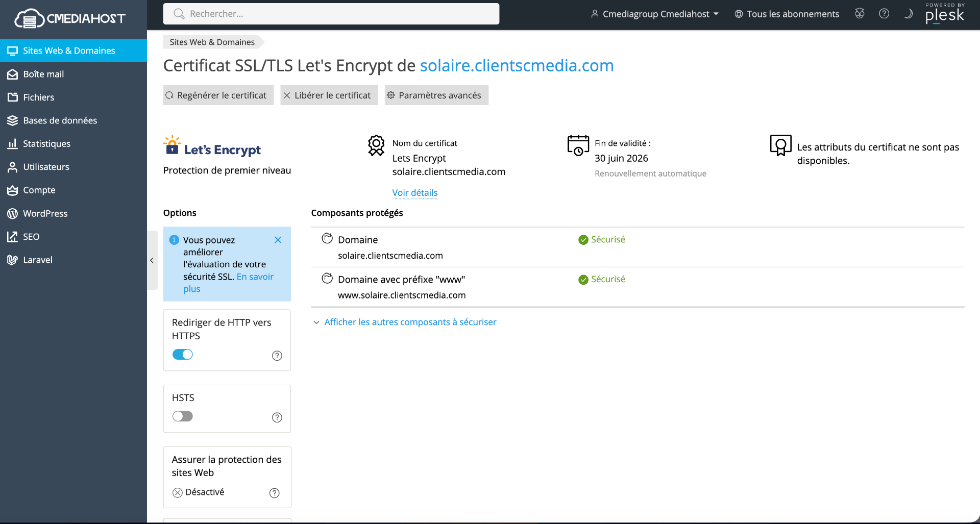Click Sécurisé status for www domain
Screen dimensions: 980x524
[602, 279]
